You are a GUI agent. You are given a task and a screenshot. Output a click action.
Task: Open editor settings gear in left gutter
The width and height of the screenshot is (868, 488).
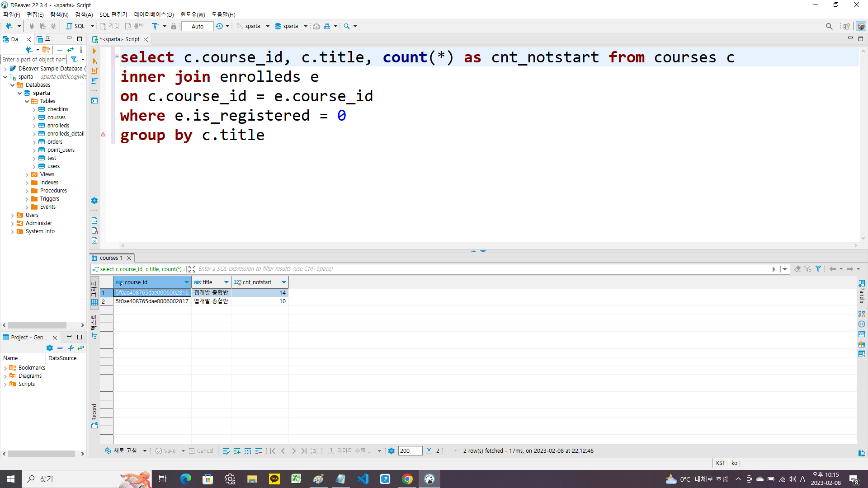[94, 201]
